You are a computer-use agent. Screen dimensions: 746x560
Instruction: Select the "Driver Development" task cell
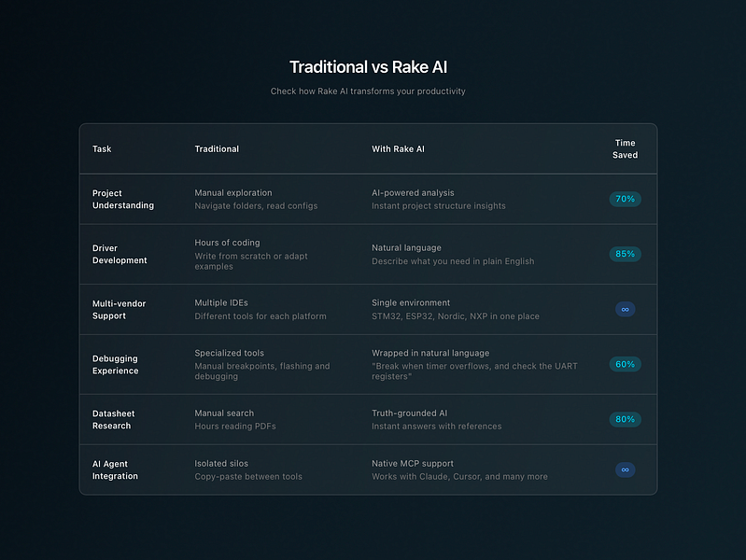click(120, 255)
